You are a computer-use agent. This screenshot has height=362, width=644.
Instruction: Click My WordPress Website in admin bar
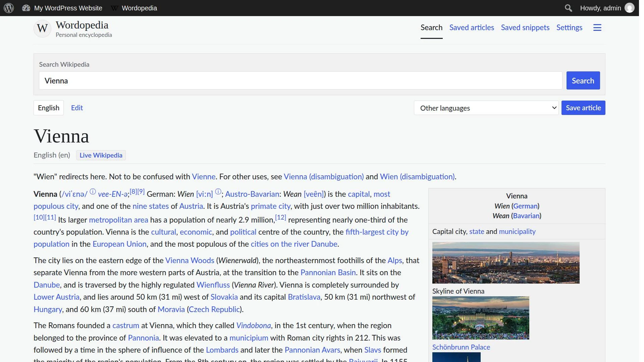pos(68,8)
